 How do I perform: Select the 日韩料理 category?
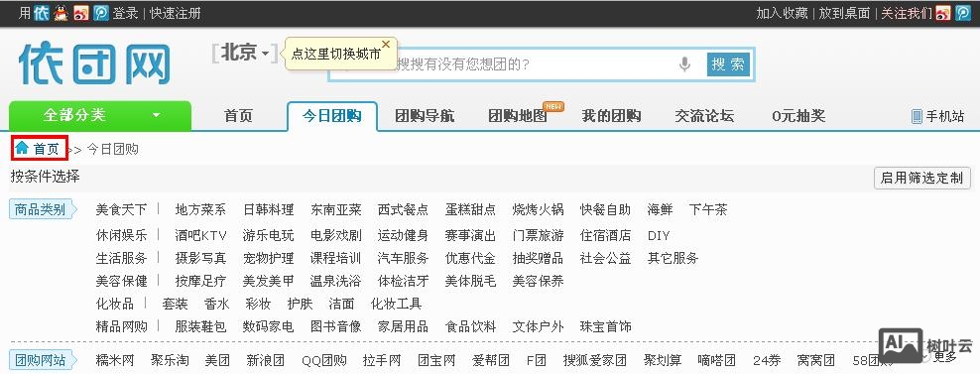tap(268, 209)
